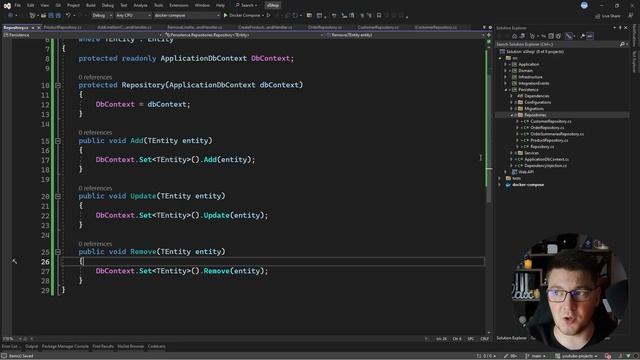
Task: Open the Package Manager Console tab
Action: (65, 347)
